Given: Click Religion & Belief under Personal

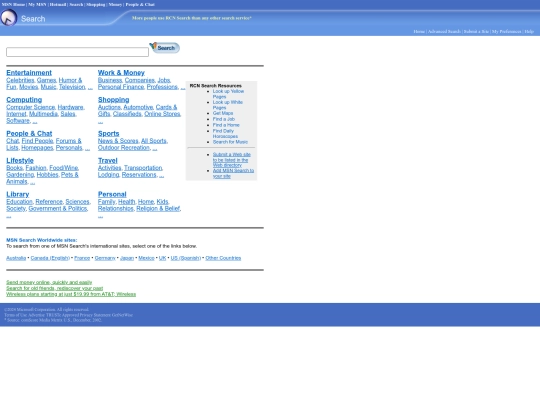Looking at the screenshot, I should coord(158,208).
